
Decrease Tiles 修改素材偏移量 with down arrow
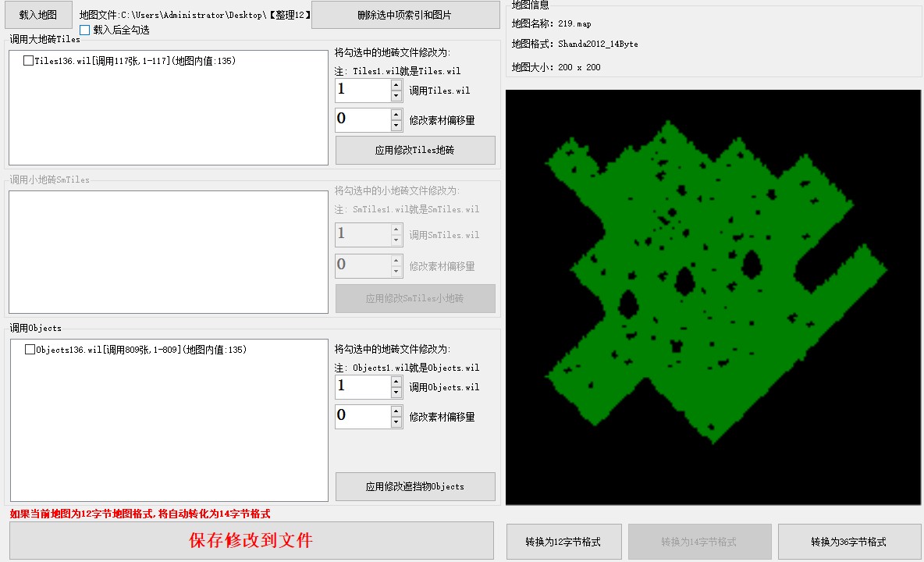point(396,126)
